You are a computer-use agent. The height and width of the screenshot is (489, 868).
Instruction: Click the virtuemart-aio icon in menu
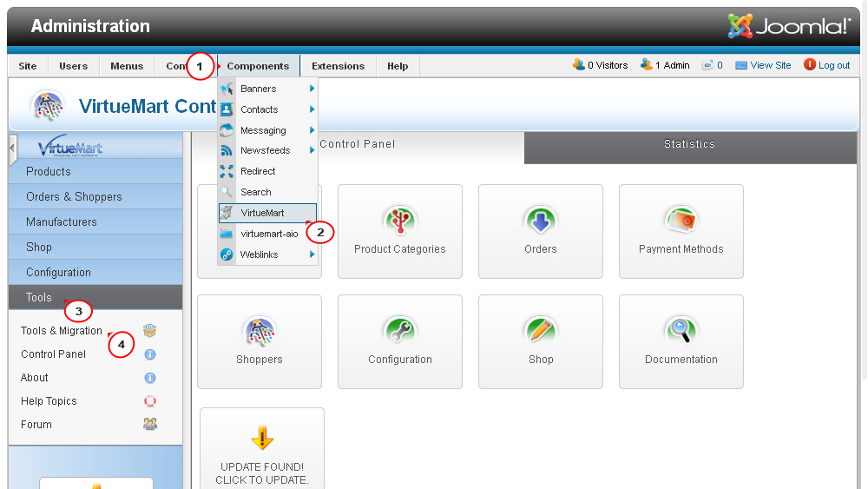click(x=227, y=234)
